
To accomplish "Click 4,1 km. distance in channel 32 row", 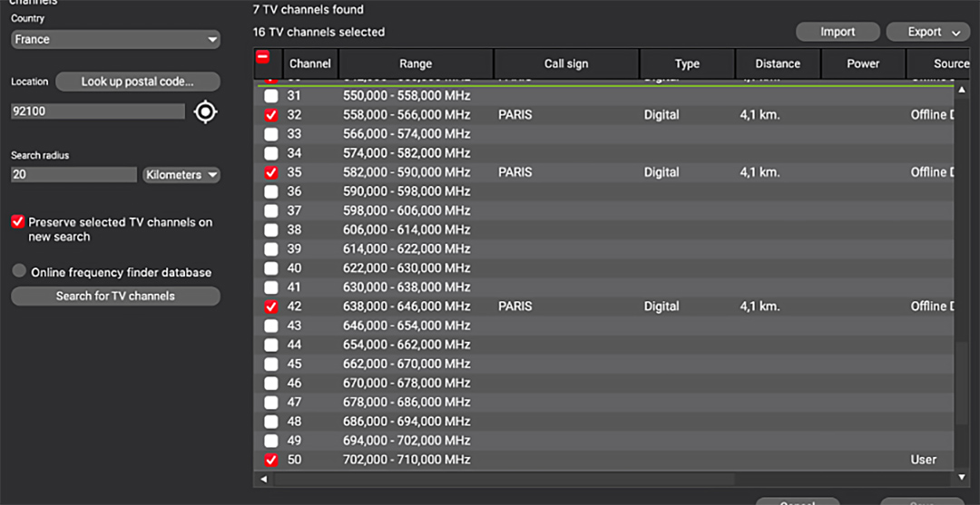I will [x=759, y=115].
